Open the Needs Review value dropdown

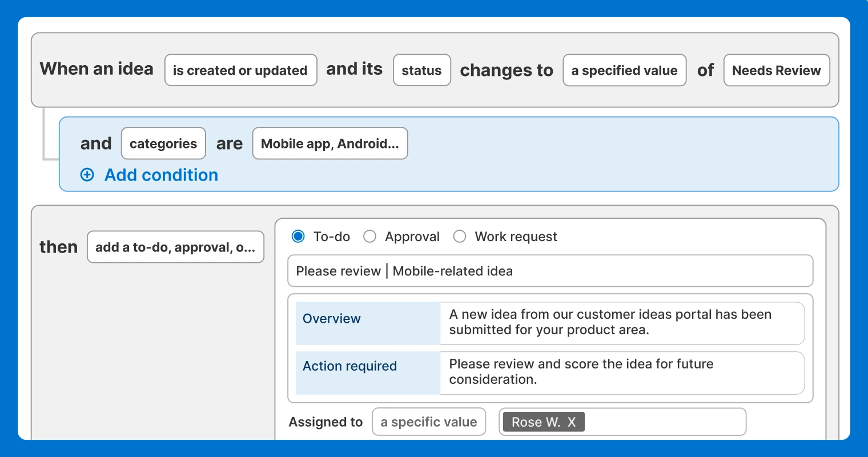(777, 70)
